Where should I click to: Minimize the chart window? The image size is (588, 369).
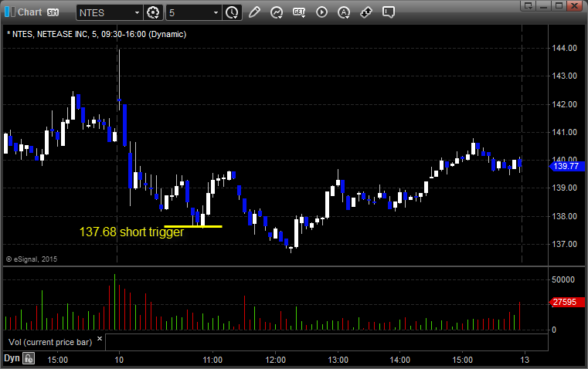[x=545, y=5]
